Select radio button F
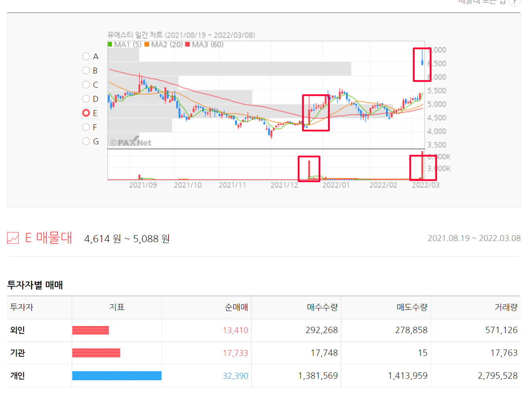Viewport: 532px width, 407px height. coord(86,127)
